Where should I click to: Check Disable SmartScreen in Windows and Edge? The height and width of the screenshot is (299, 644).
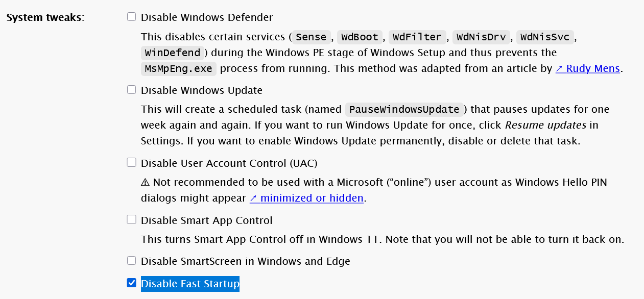(132, 261)
